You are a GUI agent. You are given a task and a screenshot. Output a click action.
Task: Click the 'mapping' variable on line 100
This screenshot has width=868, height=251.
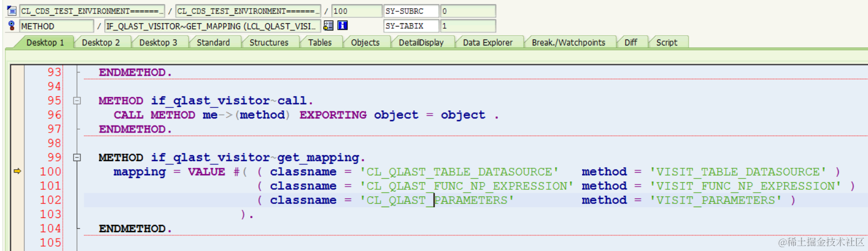(x=139, y=172)
